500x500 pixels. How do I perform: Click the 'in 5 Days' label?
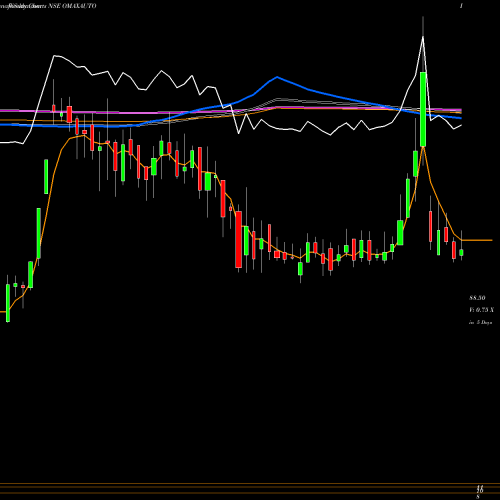(480, 322)
